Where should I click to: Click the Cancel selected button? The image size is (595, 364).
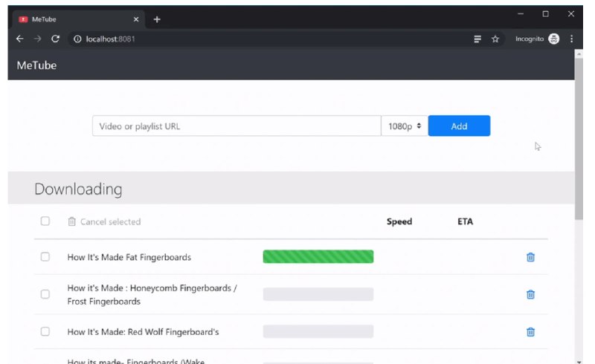(104, 221)
